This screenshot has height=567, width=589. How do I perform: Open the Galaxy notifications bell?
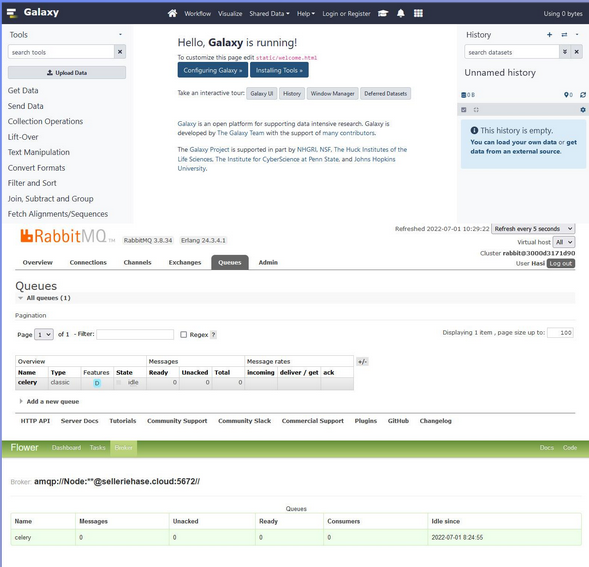click(401, 14)
